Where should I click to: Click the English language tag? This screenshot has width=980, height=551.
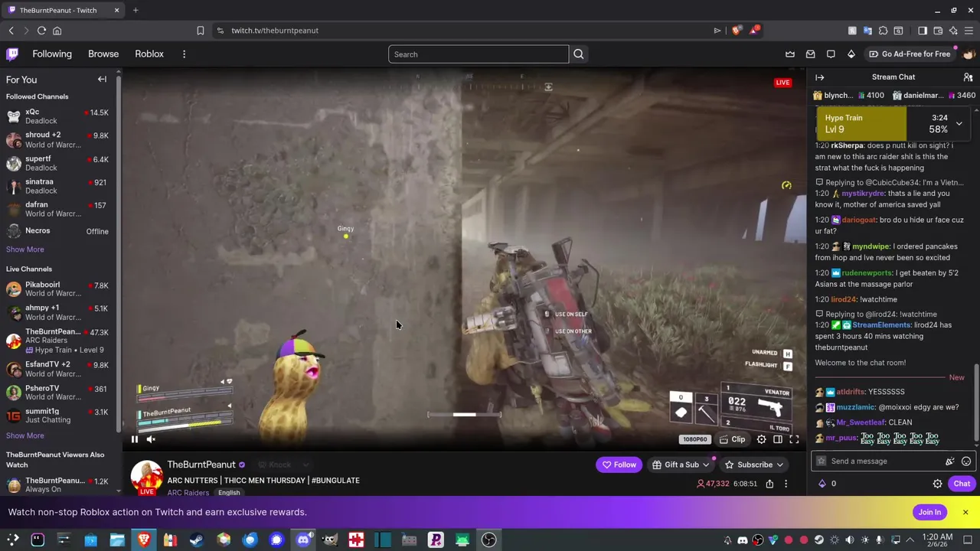229,493
